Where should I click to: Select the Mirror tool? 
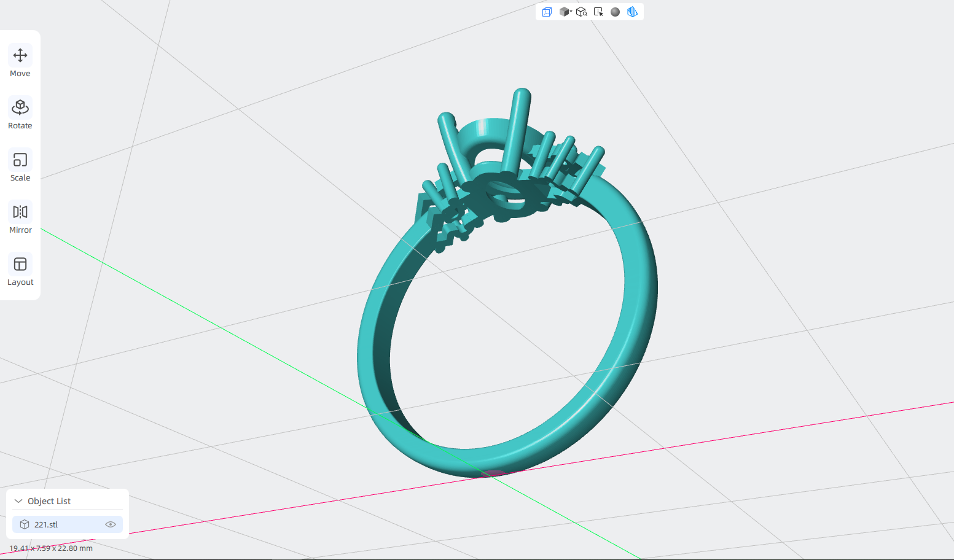pyautogui.click(x=20, y=218)
